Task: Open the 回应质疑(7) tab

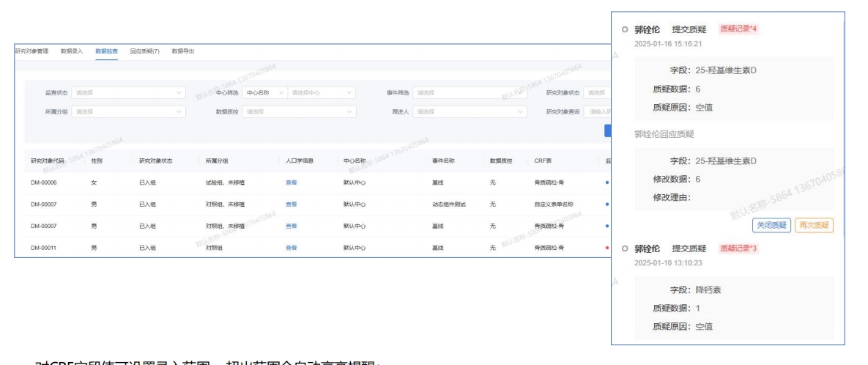Action: [x=144, y=51]
